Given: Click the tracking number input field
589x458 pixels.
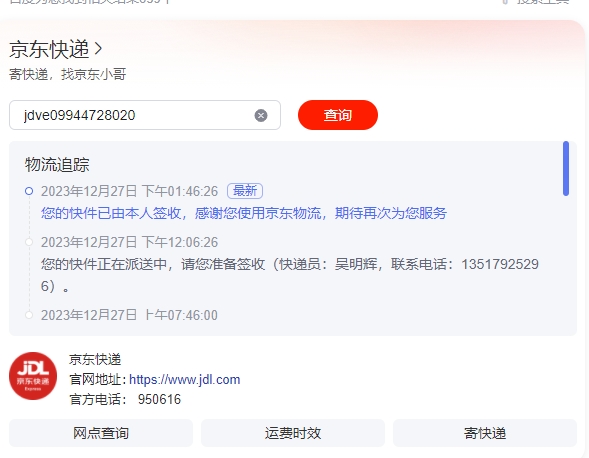Looking at the screenshot, I should [145, 115].
